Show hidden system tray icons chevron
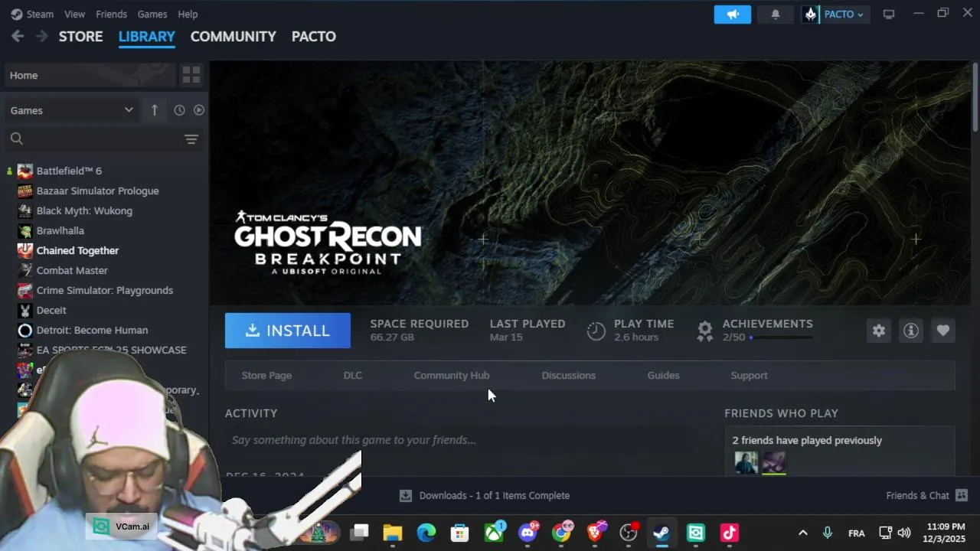Viewport: 980px width, 551px height. click(802, 533)
